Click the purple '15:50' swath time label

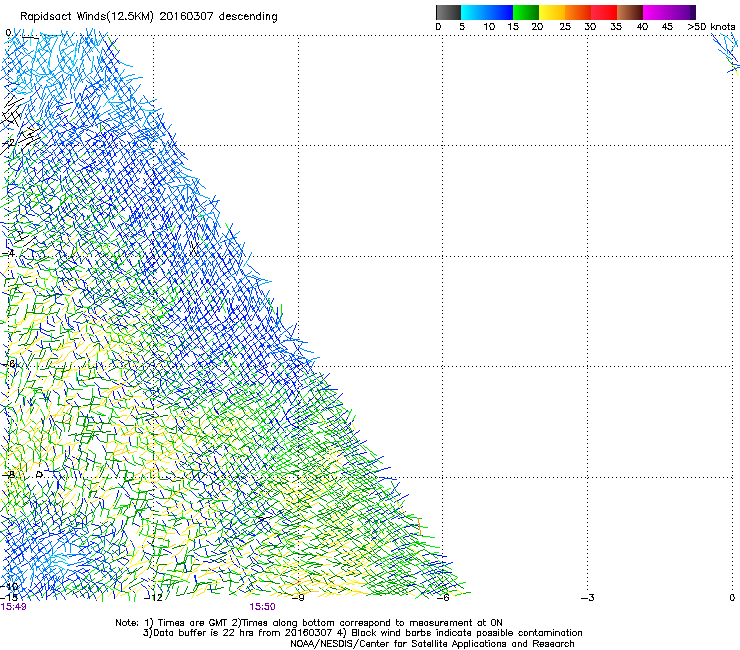262,607
